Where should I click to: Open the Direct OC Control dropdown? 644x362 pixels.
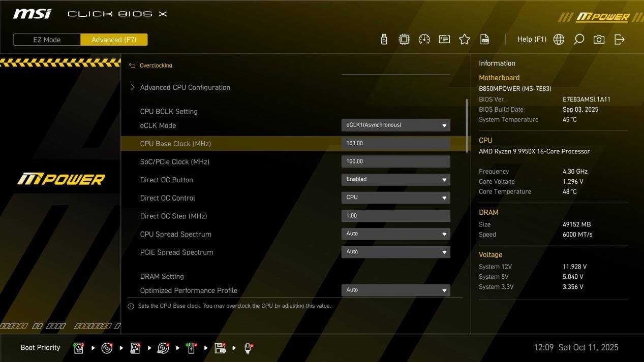tap(395, 198)
